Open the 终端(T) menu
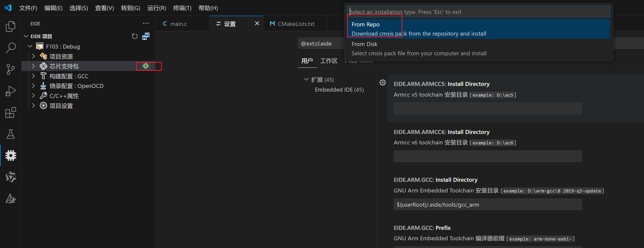Image resolution: width=644 pixels, height=248 pixels. (182, 8)
